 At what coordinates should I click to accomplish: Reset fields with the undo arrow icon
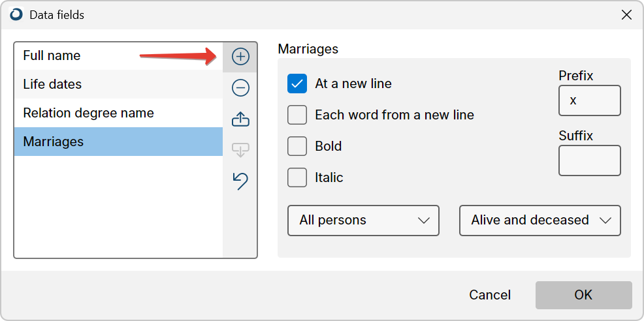[x=240, y=181]
